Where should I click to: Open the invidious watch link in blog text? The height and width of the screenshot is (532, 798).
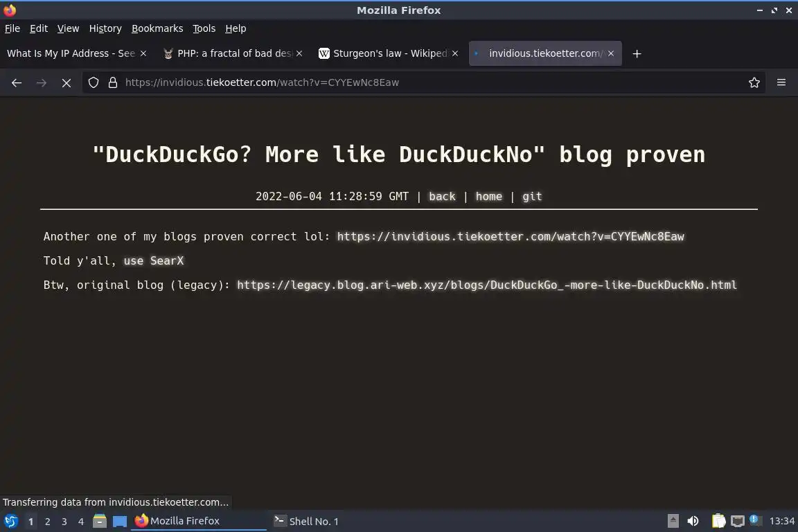coord(511,237)
